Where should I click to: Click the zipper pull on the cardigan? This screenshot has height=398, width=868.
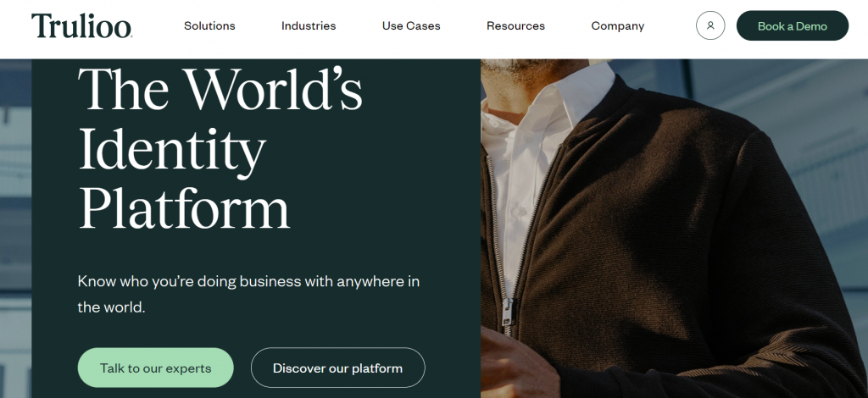click(x=506, y=311)
